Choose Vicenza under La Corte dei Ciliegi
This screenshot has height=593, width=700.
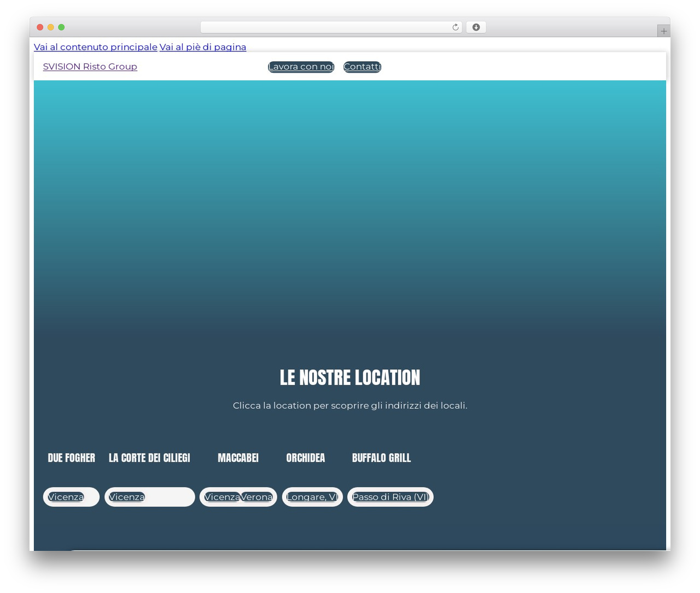127,497
